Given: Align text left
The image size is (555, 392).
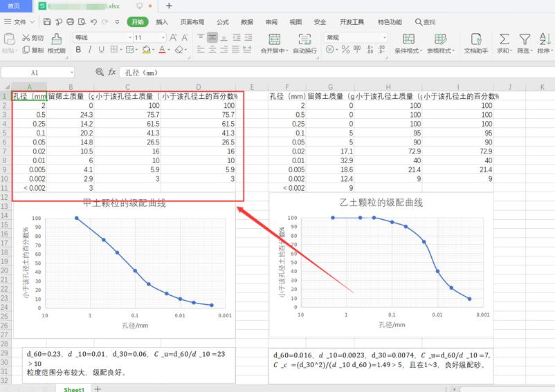Looking at the screenshot, I should coord(201,50).
